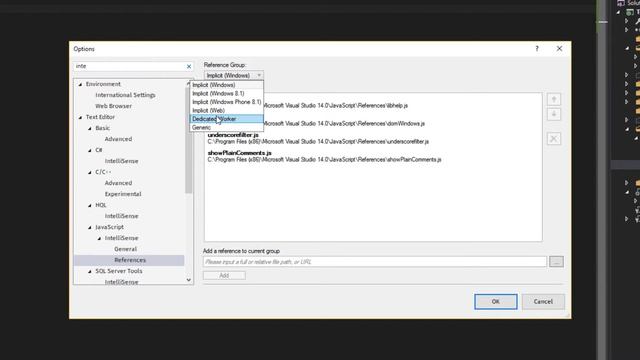This screenshot has height=360, width=640.
Task: Collapse the C/C++ node arrow
Action: coord(90,172)
